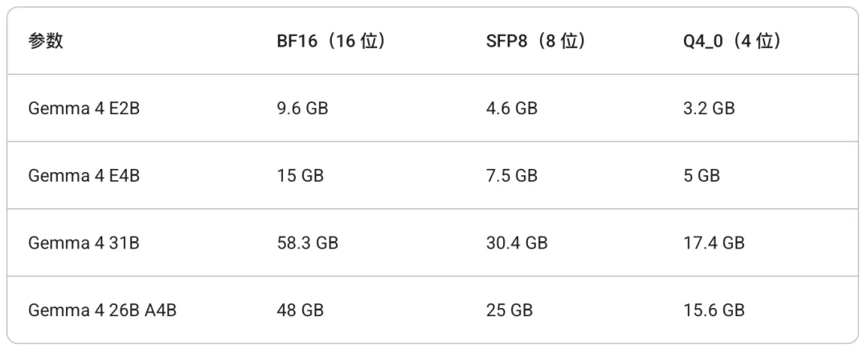Select the 58.3 GB cell
The height and width of the screenshot is (353, 868).
(x=308, y=242)
